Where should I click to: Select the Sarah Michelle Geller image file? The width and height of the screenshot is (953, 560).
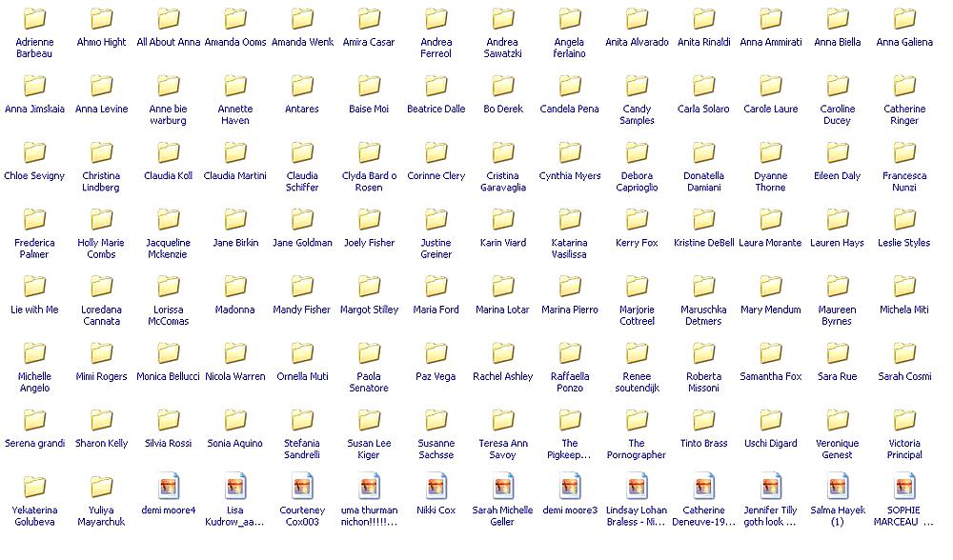pos(503,487)
